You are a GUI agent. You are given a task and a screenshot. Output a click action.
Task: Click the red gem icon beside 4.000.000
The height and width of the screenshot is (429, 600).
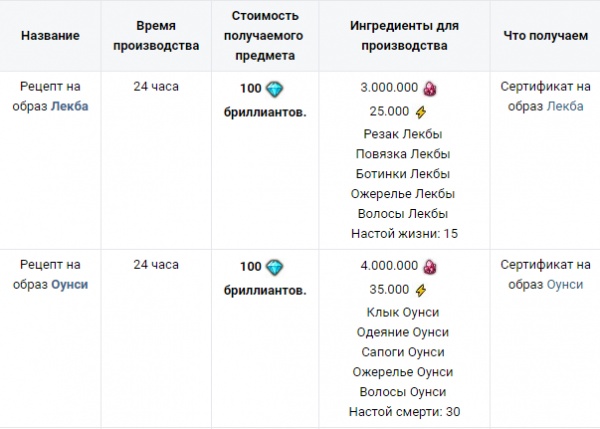[430, 267]
